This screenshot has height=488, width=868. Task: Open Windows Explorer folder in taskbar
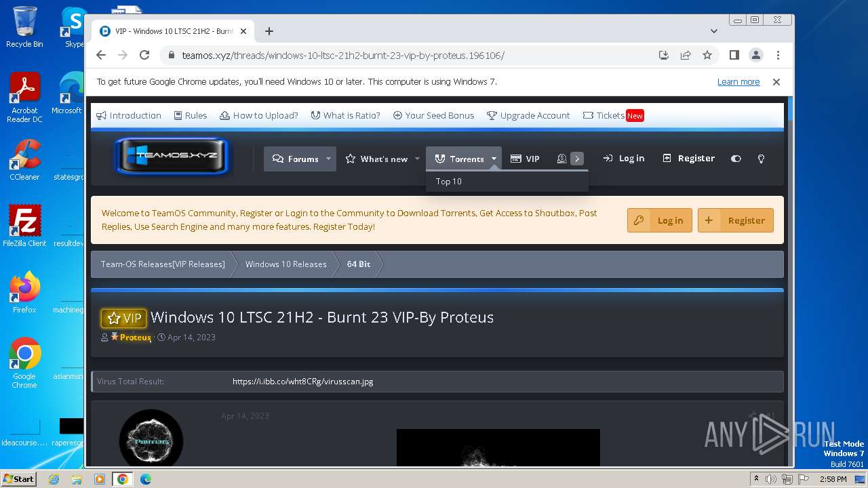tap(77, 479)
